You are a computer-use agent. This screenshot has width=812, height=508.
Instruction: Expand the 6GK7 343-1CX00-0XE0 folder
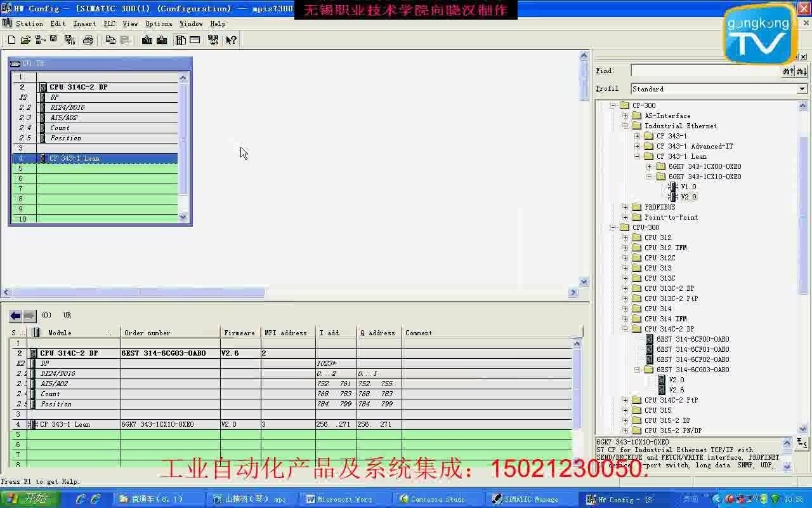[650, 166]
